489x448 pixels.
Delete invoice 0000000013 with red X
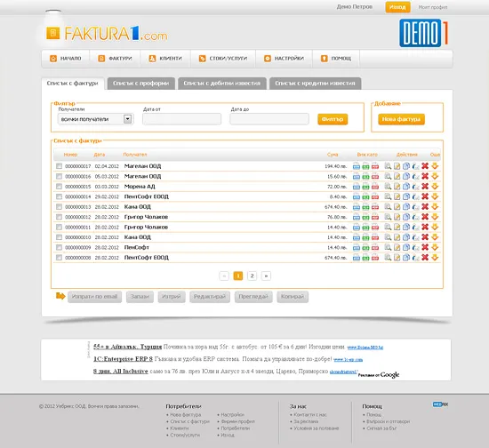tap(425, 207)
